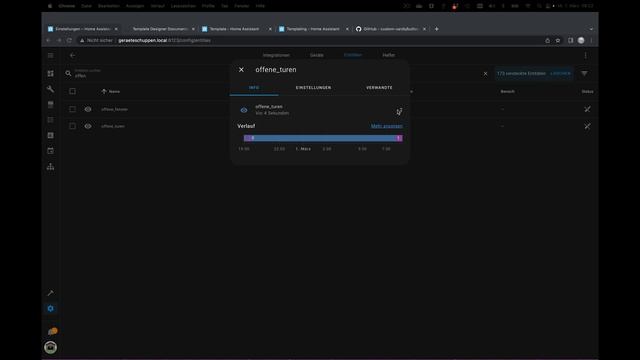Open the page overflow three-dot menu
The width and height of the screenshot is (640, 360).
(x=585, y=56)
